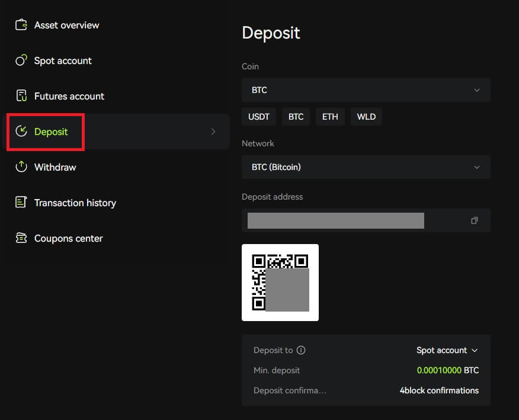Click the Coupons center ticket icon
This screenshot has height=420, width=519.
(x=21, y=238)
